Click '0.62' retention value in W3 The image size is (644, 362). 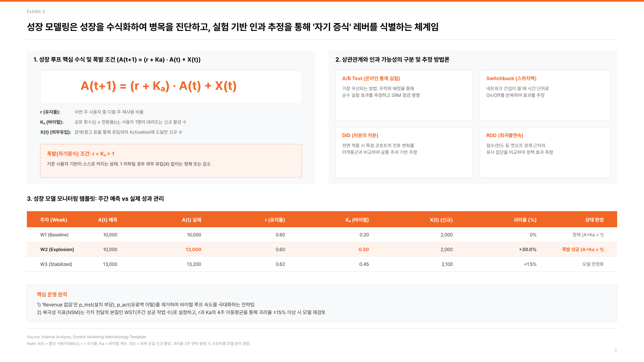(280, 264)
